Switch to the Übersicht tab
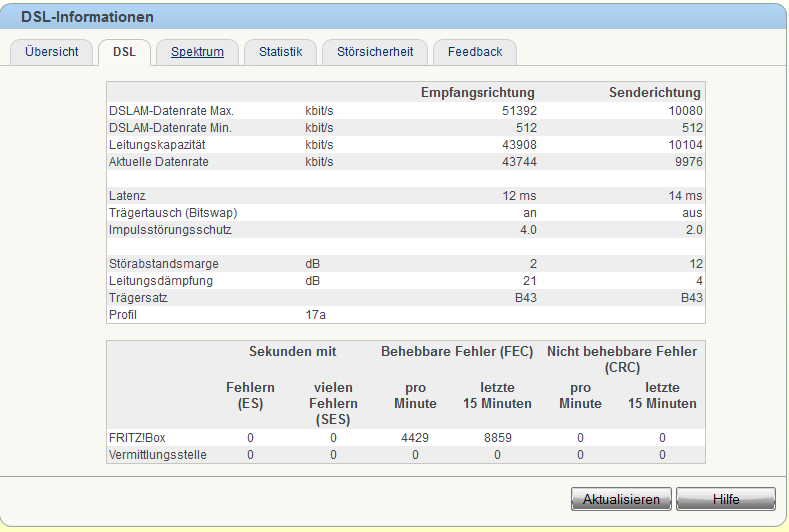 51,52
